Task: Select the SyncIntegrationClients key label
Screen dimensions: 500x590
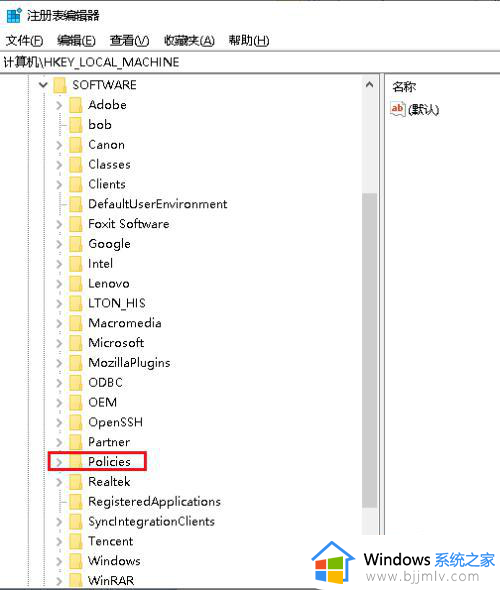Action: point(151,522)
